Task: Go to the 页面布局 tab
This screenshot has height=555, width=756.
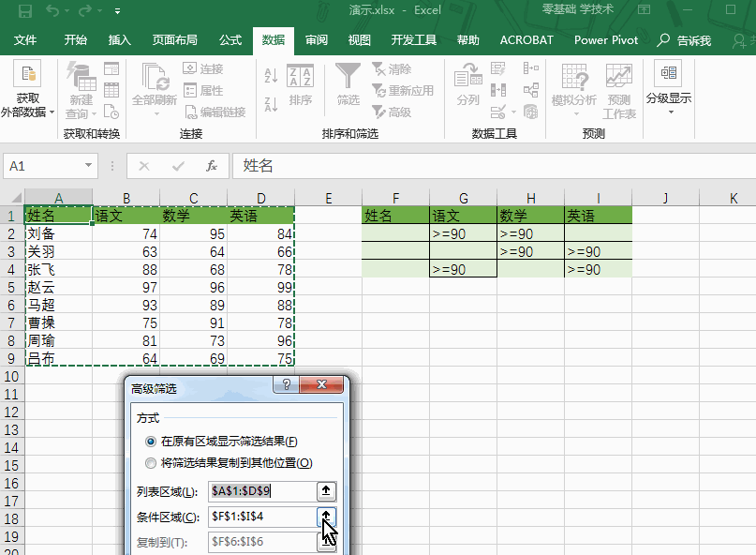Action: pos(174,40)
